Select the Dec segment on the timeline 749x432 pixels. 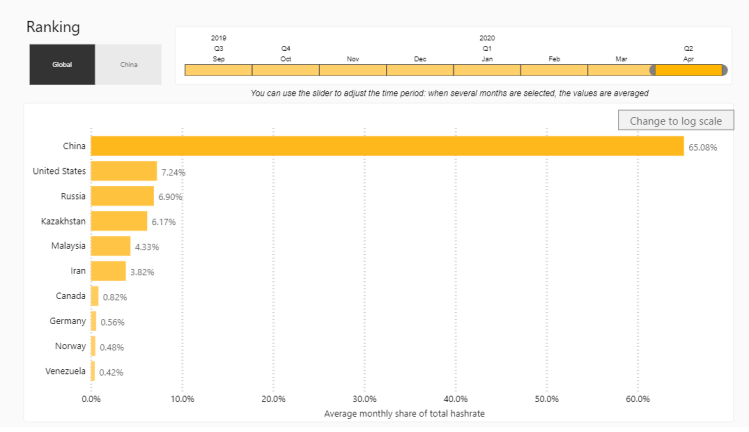click(419, 70)
